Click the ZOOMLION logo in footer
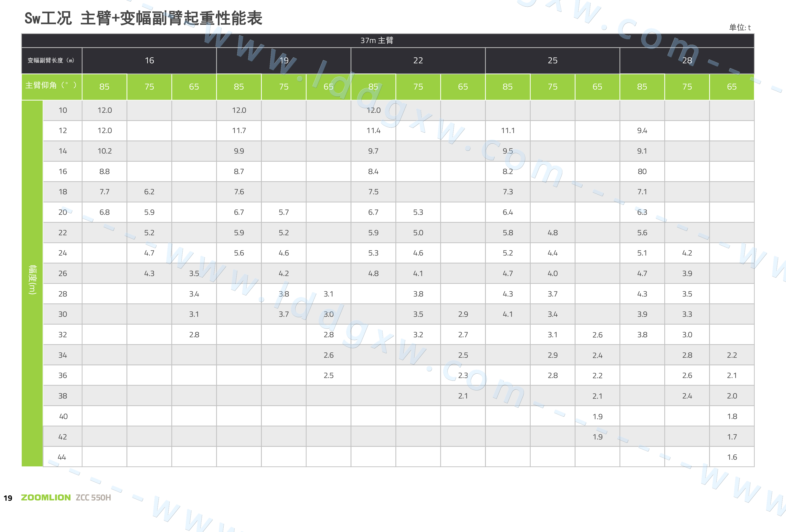Viewport: 786px width, 532px height. [46, 497]
